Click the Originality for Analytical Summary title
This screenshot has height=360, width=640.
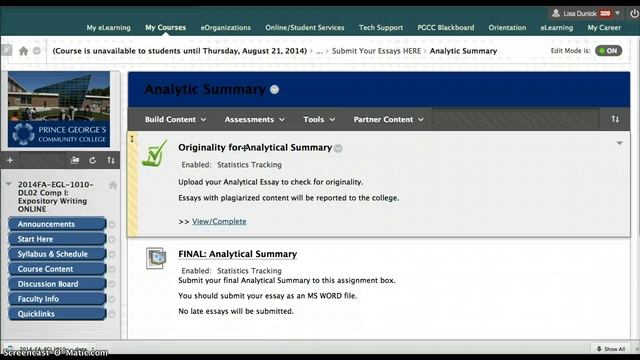(255, 147)
